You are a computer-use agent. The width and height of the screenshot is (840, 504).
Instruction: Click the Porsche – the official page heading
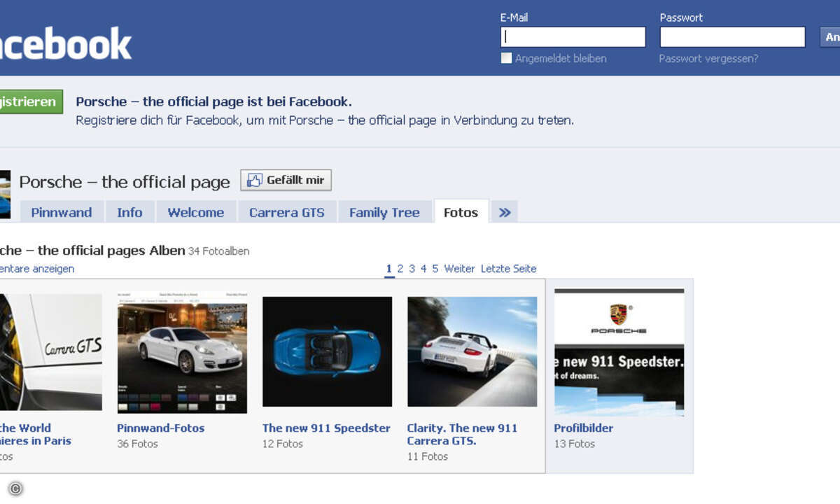(x=125, y=182)
